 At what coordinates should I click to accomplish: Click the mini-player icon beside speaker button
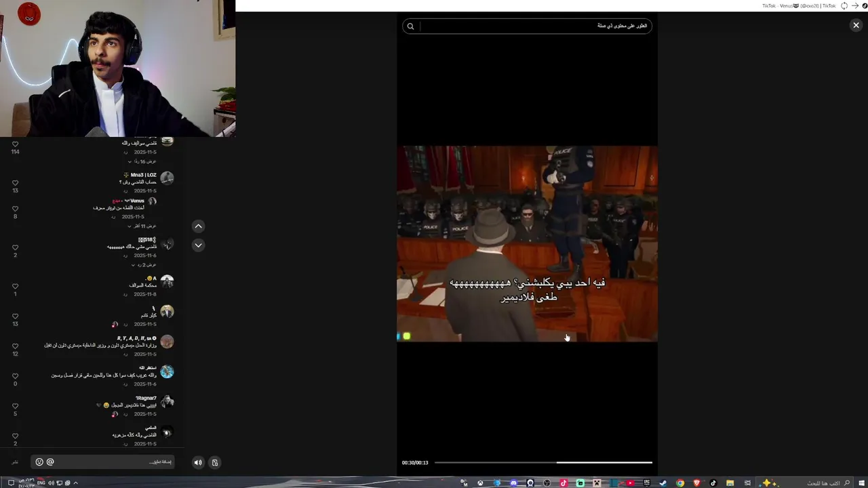coord(215,463)
